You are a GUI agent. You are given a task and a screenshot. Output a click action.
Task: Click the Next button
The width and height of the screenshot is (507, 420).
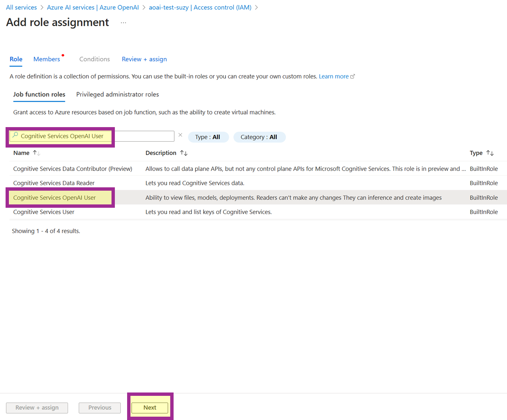(x=150, y=407)
